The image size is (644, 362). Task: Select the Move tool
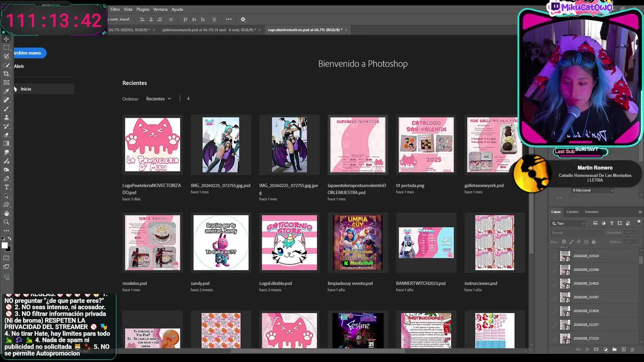click(x=7, y=39)
